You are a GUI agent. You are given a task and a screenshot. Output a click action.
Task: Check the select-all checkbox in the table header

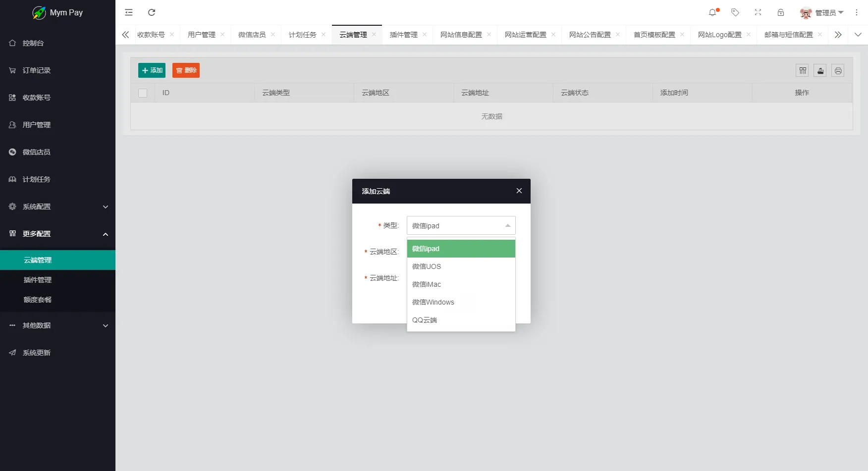143,93
